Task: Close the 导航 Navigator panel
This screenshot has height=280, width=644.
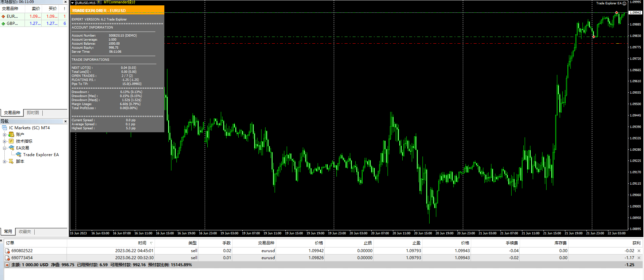Action: tap(65, 121)
